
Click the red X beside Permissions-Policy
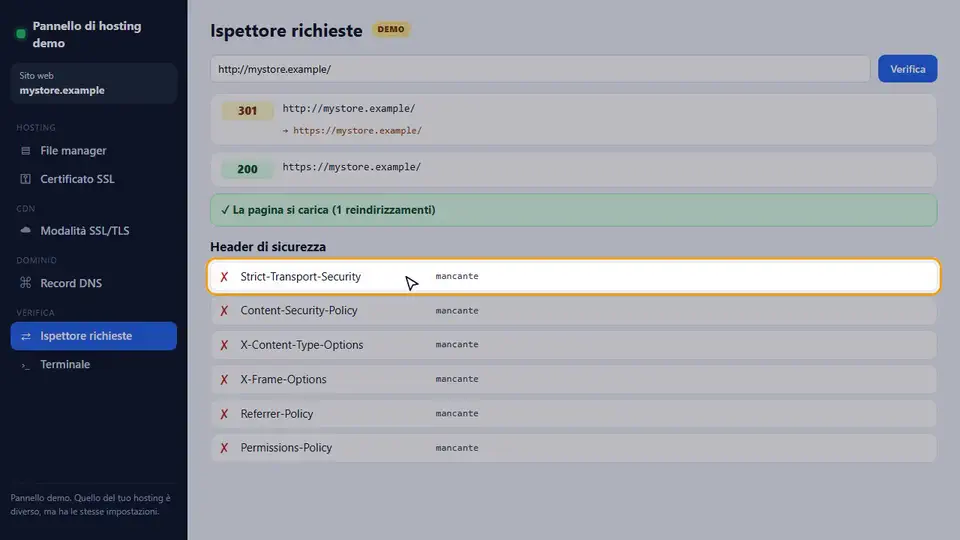click(x=224, y=448)
